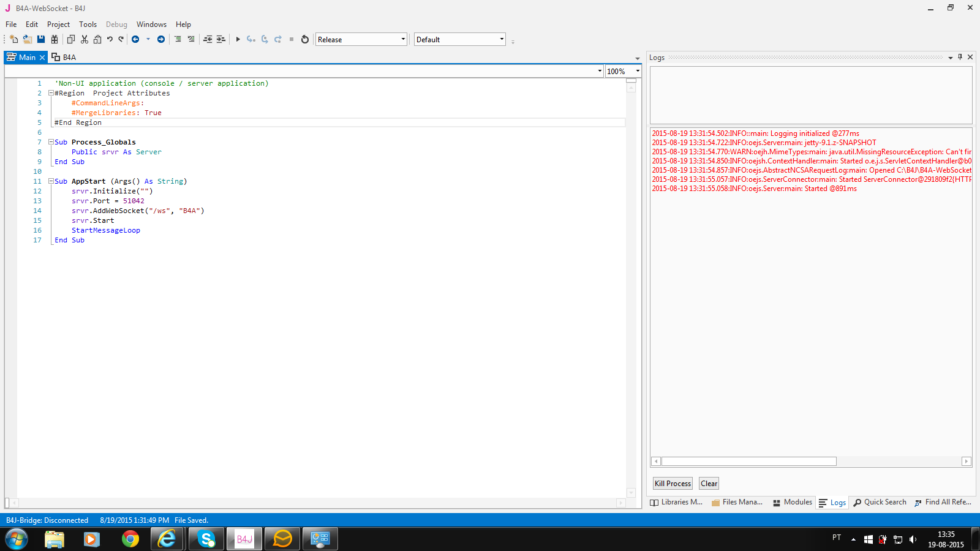Increase indent of selected lines
This screenshot has height=551, width=980.
click(x=221, y=39)
